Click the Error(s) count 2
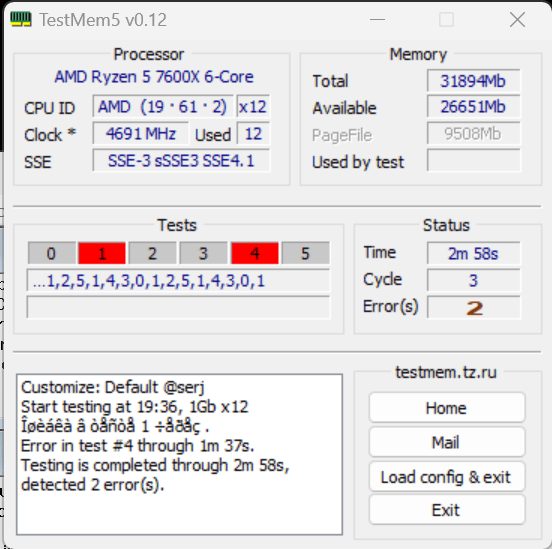 (473, 307)
